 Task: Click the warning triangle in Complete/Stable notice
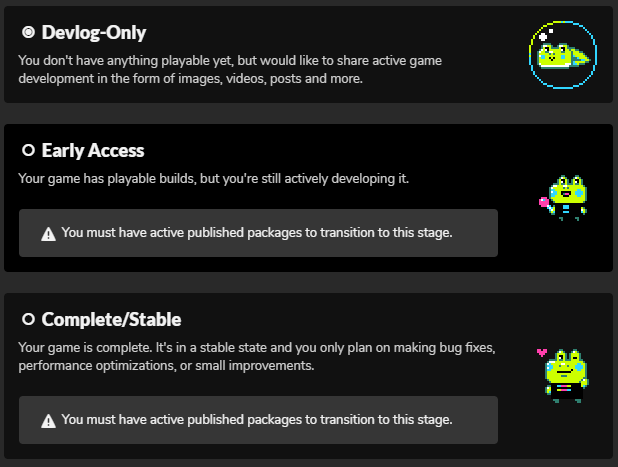point(48,420)
